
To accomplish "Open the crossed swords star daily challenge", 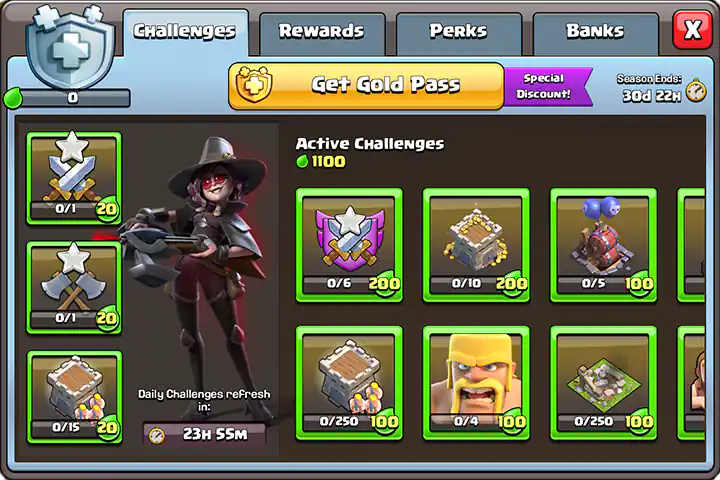I will pos(74,178).
